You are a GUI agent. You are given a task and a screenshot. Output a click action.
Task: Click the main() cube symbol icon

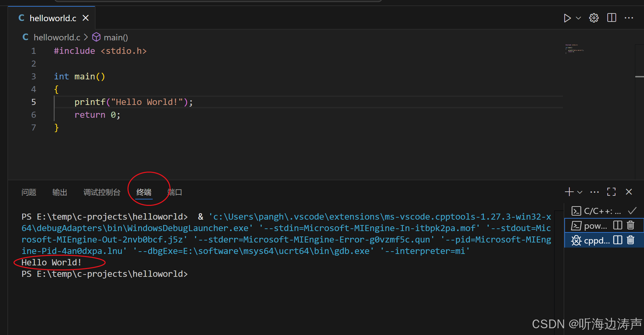[x=96, y=37]
